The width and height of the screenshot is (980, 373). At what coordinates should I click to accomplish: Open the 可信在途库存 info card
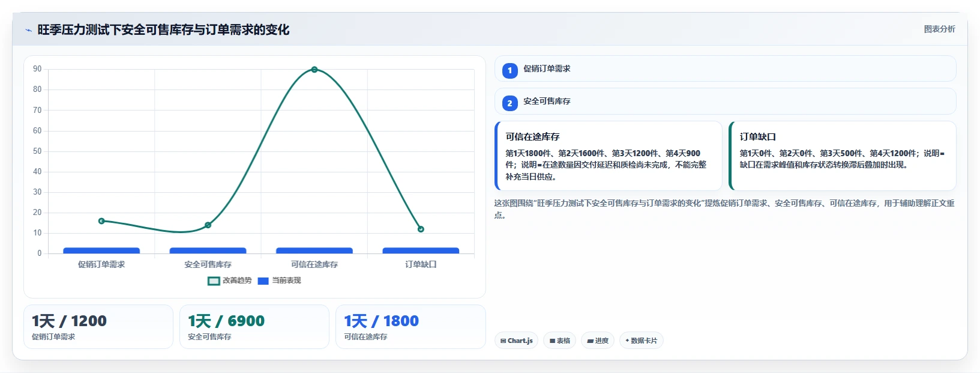(x=609, y=156)
